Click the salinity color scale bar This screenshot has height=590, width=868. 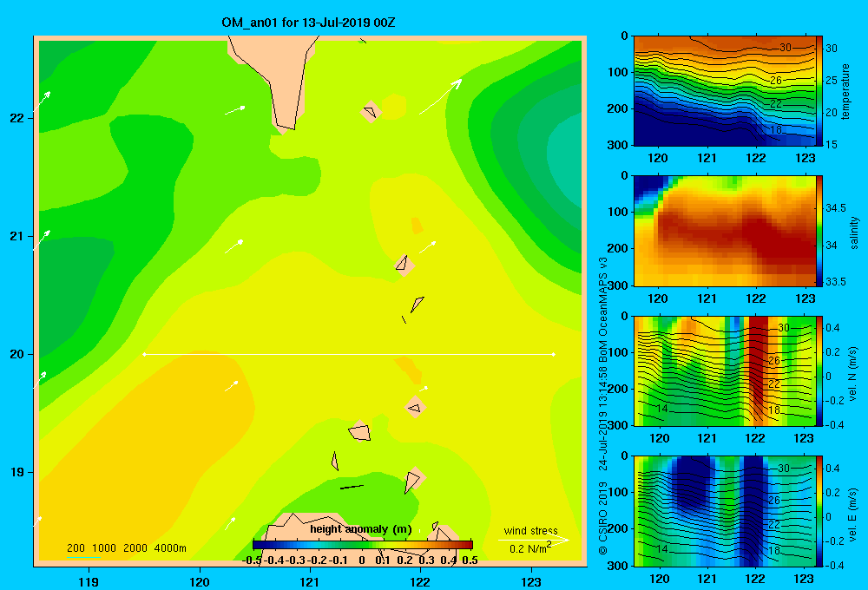pyautogui.click(x=819, y=231)
